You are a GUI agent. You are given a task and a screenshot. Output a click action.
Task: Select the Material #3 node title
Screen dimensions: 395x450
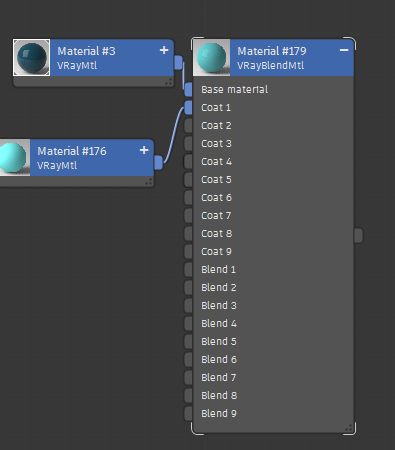pos(86,51)
